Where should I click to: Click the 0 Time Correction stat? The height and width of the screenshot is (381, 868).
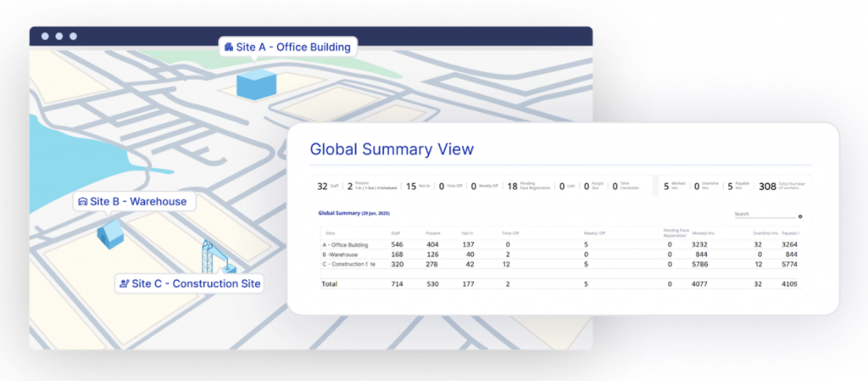(x=626, y=187)
